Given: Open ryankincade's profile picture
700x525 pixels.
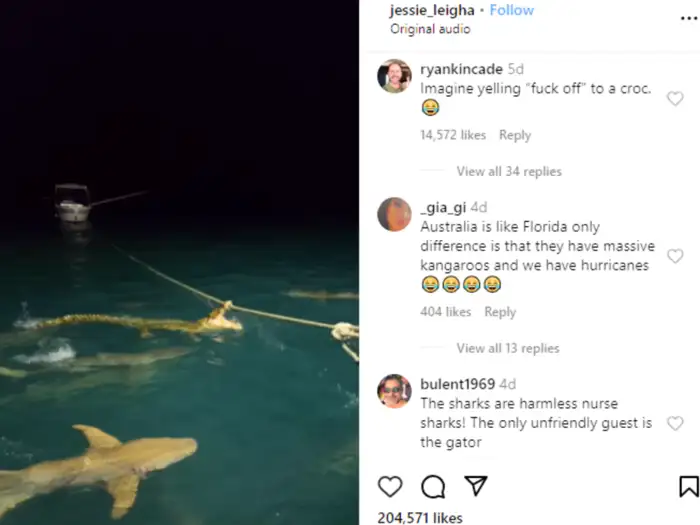Looking at the screenshot, I should pos(394,76).
